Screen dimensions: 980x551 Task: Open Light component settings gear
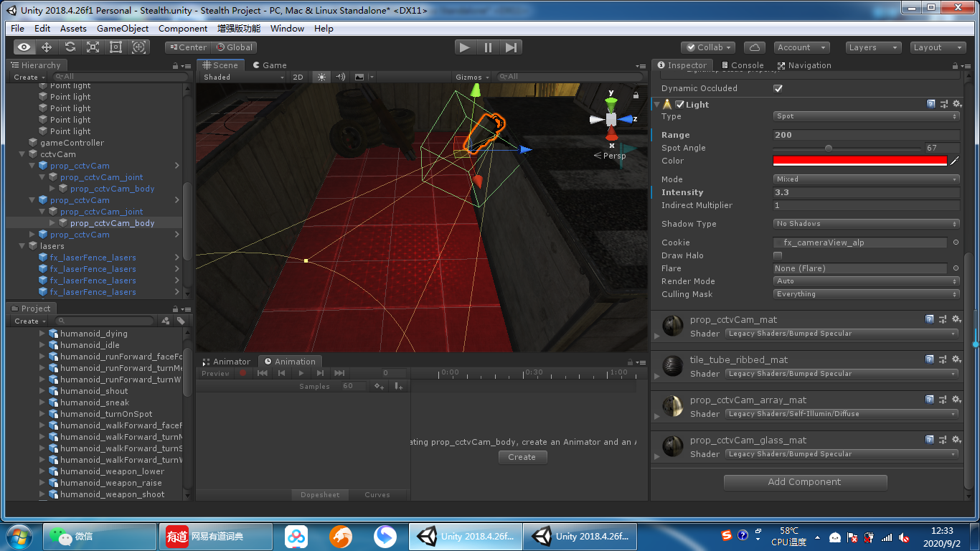pyautogui.click(x=956, y=104)
